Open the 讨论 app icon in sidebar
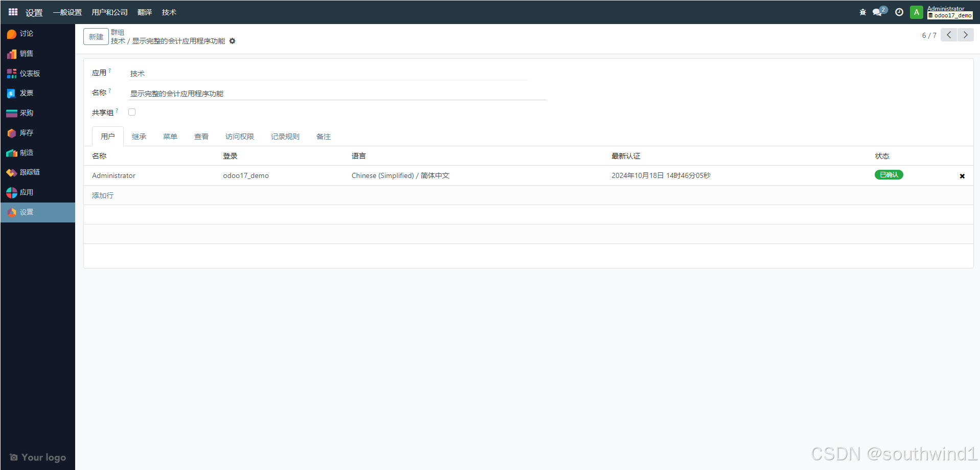The image size is (980, 470). (x=12, y=34)
